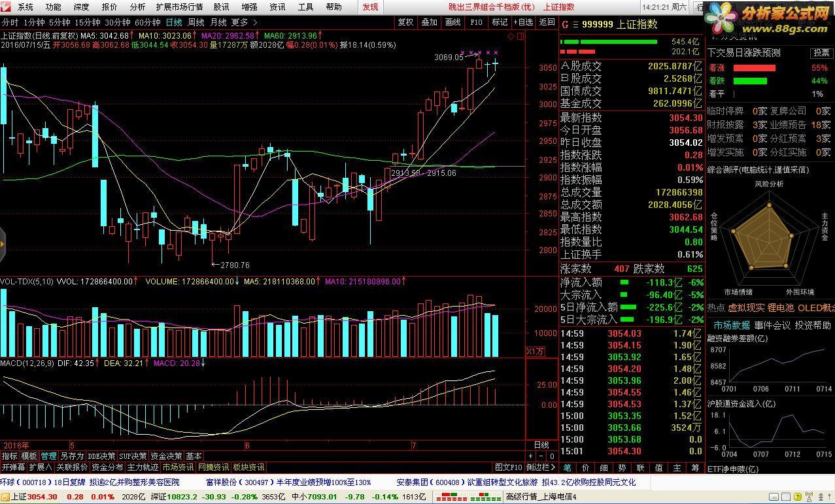Select the 筹 chips tab
Screen dimensions: 835x504
click(695, 468)
